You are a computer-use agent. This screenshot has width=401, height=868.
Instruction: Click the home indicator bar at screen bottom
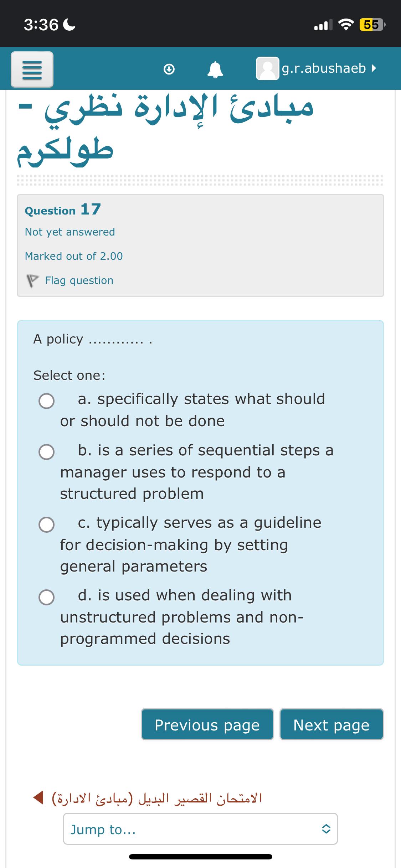click(200, 857)
